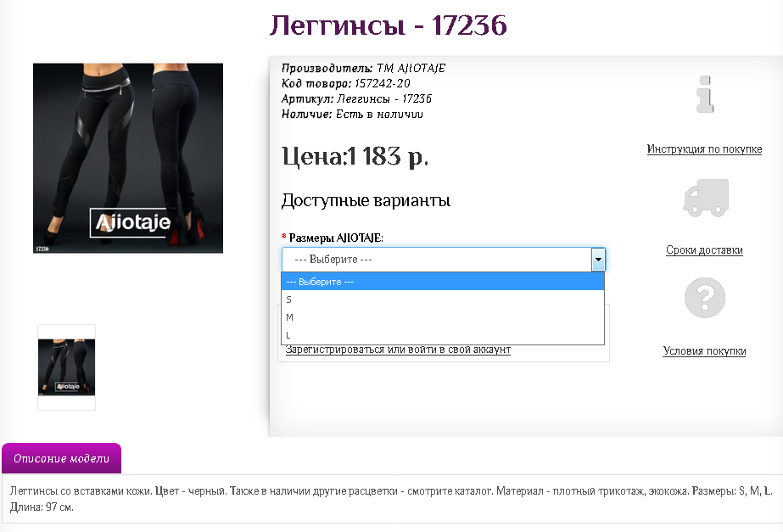783x532 pixels.
Task: Follow the "Сроки доставки" link
Action: point(704,250)
